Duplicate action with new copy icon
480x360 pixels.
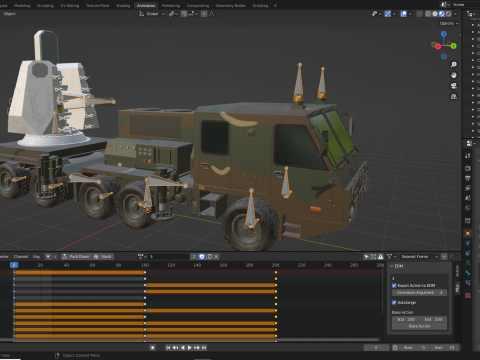tap(209, 256)
